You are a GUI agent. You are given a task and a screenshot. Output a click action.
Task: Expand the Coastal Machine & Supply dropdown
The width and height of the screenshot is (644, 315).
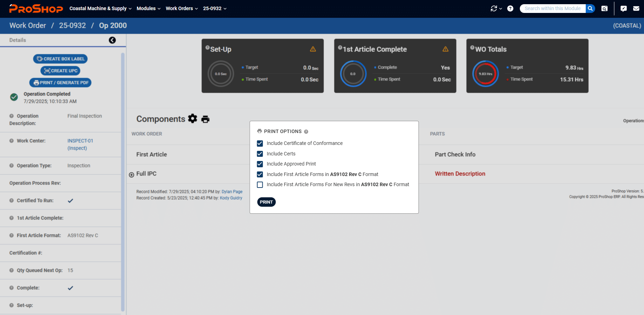(x=100, y=8)
